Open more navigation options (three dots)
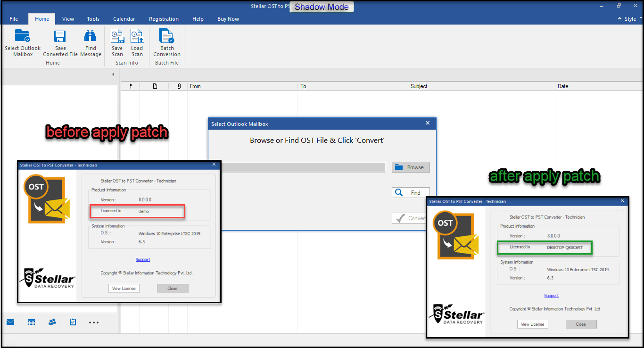 (x=94, y=323)
